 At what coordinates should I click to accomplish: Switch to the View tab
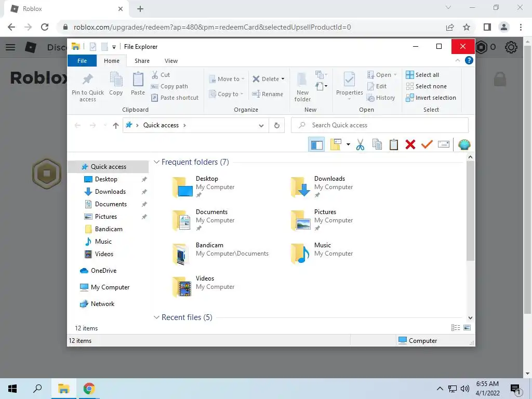point(171,61)
